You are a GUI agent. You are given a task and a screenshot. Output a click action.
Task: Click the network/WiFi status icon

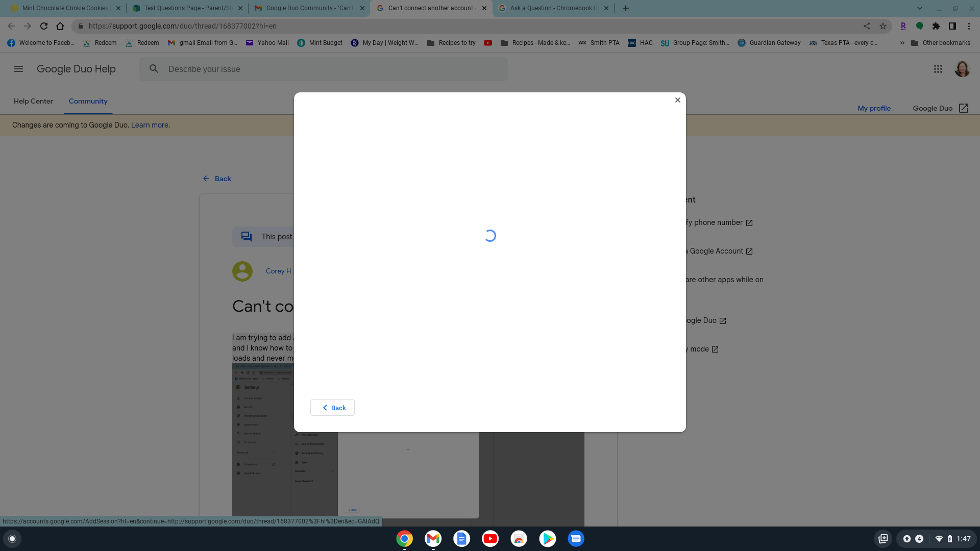click(x=938, y=538)
